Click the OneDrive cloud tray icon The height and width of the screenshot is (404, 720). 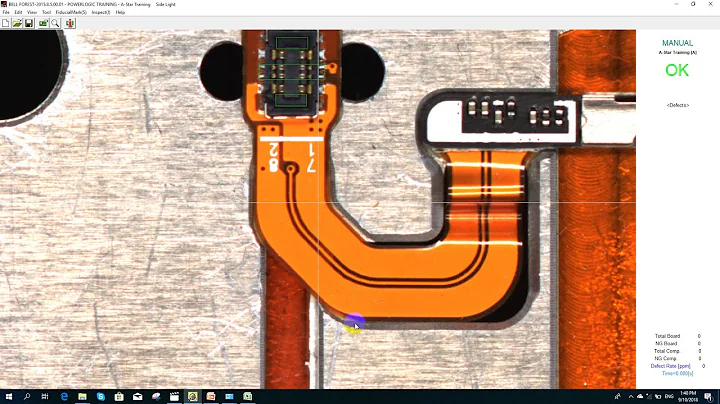pos(640,396)
